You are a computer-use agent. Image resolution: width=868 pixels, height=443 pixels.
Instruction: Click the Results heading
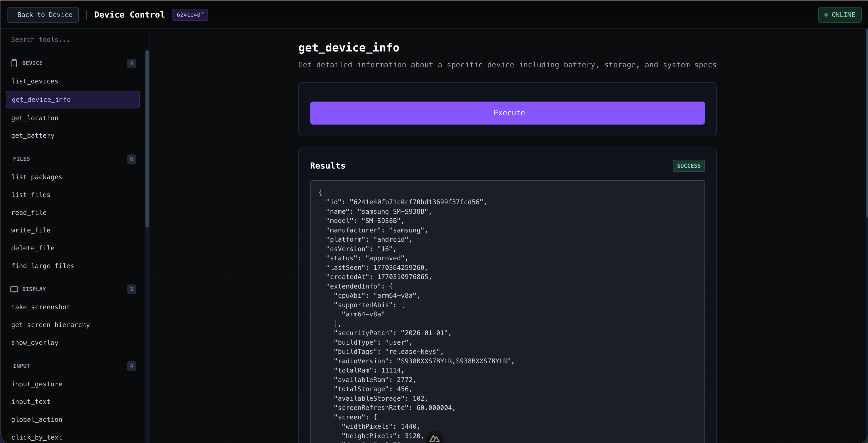point(328,166)
